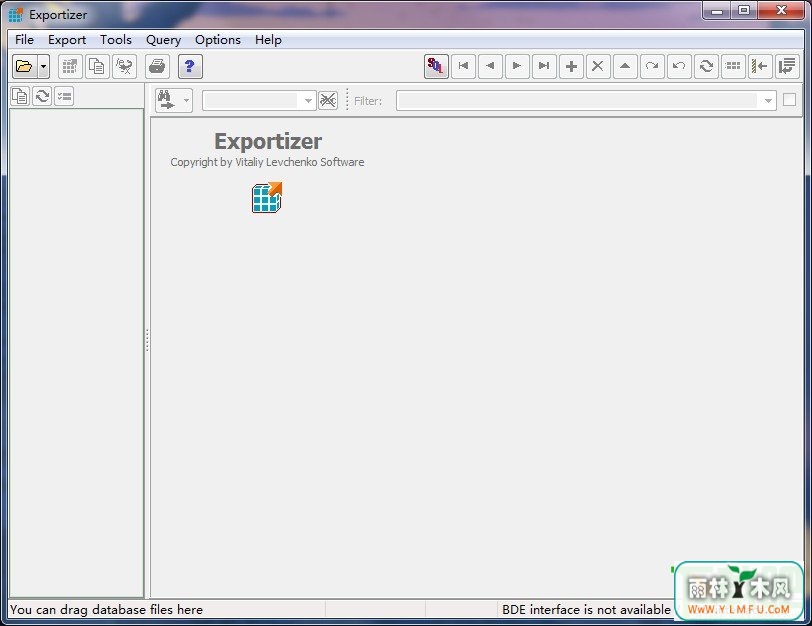This screenshot has width=812, height=626.
Task: Click the copy to clipboard toolbar icon
Action: click(97, 66)
